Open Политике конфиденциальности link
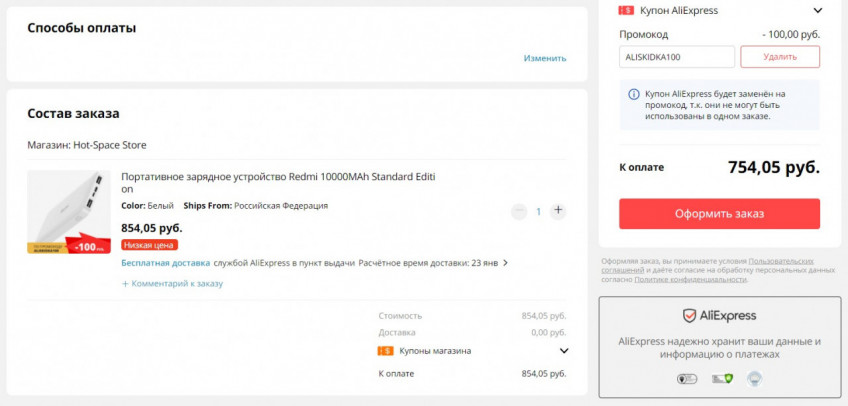 click(x=690, y=279)
